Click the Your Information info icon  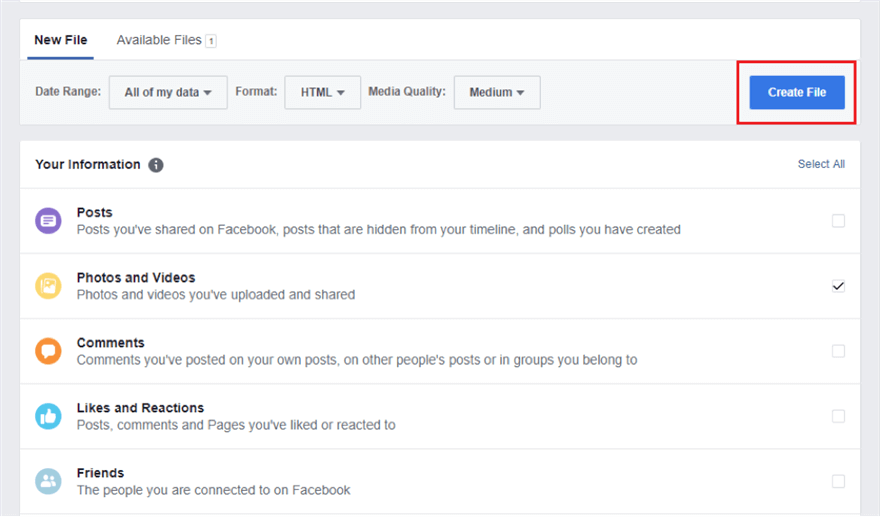point(156,165)
